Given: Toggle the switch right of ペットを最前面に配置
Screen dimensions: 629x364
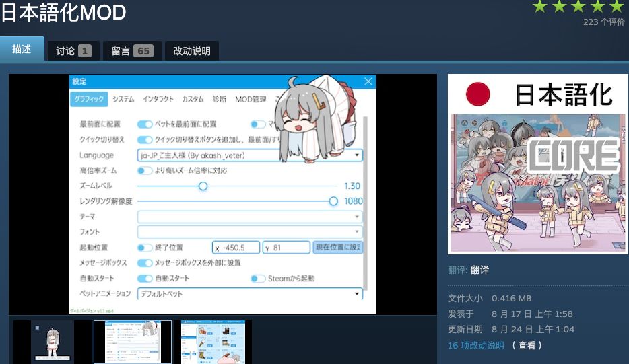Looking at the screenshot, I should click(258, 124).
